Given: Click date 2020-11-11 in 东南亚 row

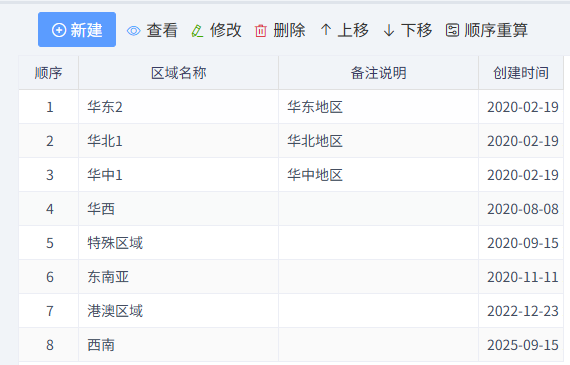Looking at the screenshot, I should [x=523, y=277].
